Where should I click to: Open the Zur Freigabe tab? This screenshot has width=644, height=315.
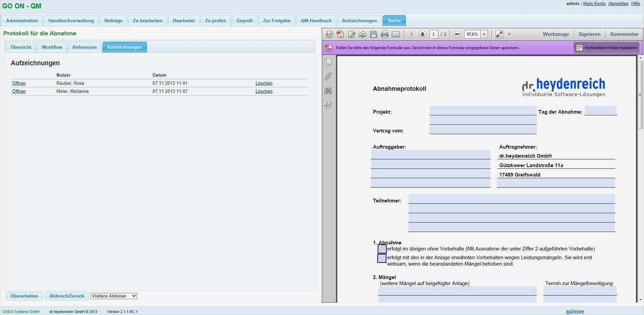[277, 21]
